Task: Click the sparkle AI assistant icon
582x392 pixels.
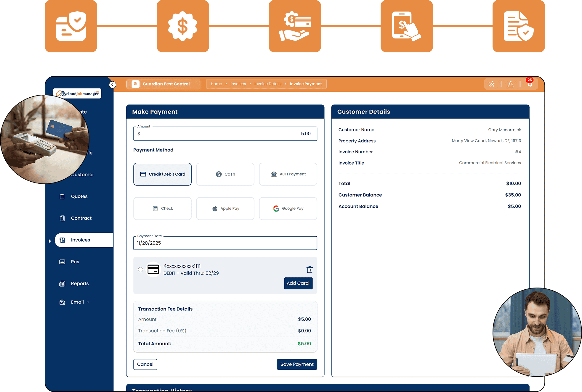Action: [x=492, y=84]
